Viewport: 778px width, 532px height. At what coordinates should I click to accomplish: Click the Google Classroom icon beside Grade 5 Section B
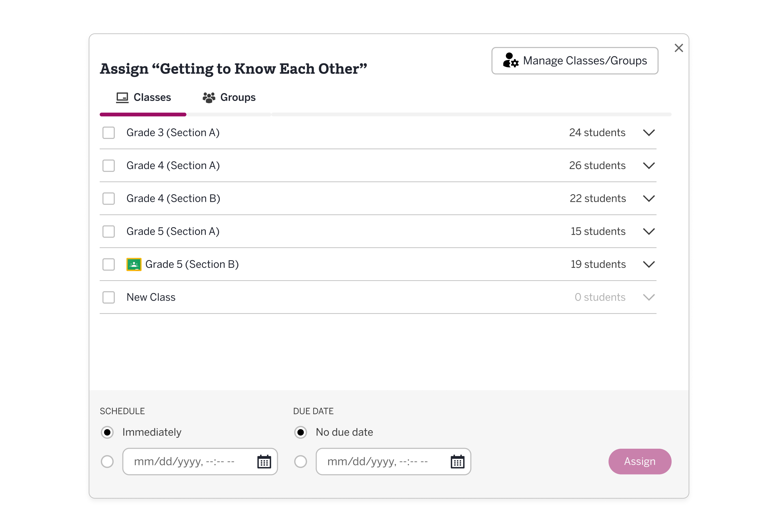[134, 264]
